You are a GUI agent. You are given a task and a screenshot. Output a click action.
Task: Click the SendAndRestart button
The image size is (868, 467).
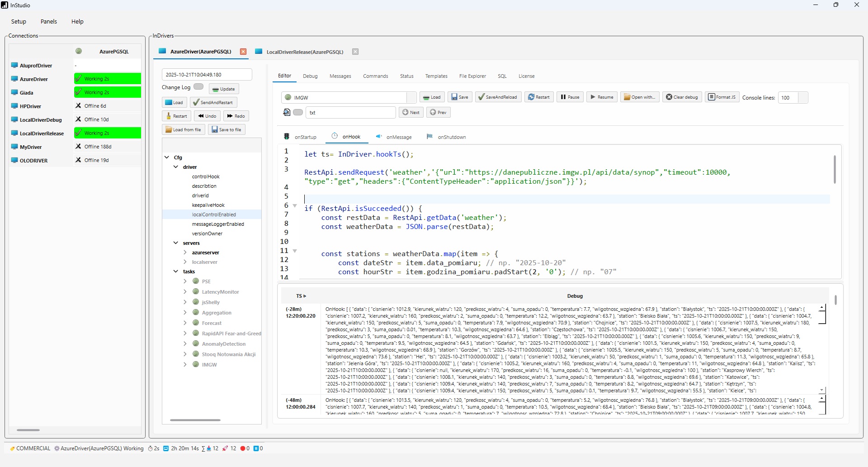(x=213, y=103)
